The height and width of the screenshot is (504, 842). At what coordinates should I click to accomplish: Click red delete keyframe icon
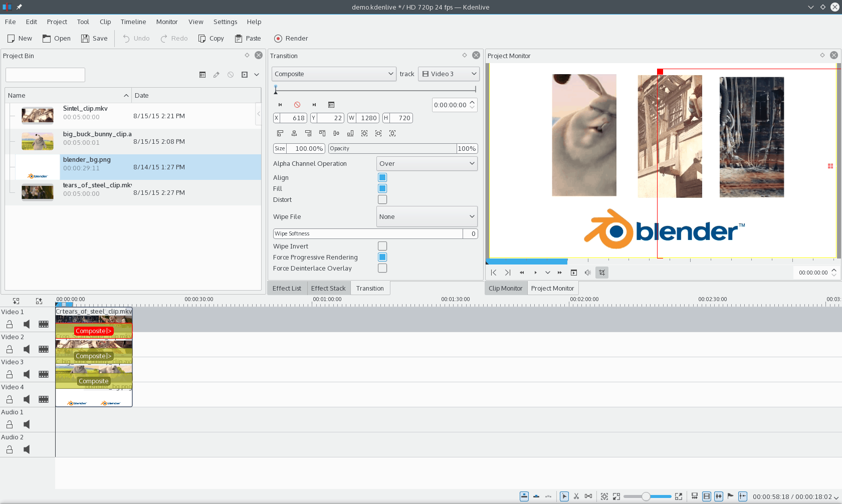pos(297,105)
